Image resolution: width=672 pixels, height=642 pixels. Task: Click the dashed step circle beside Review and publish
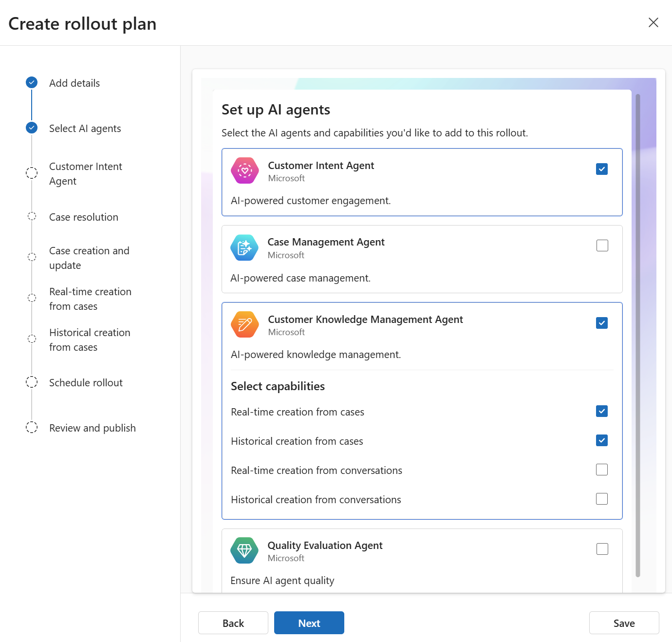(32, 427)
